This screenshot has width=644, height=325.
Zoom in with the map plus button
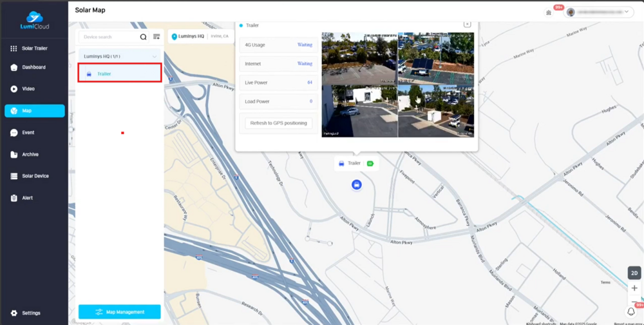click(634, 288)
